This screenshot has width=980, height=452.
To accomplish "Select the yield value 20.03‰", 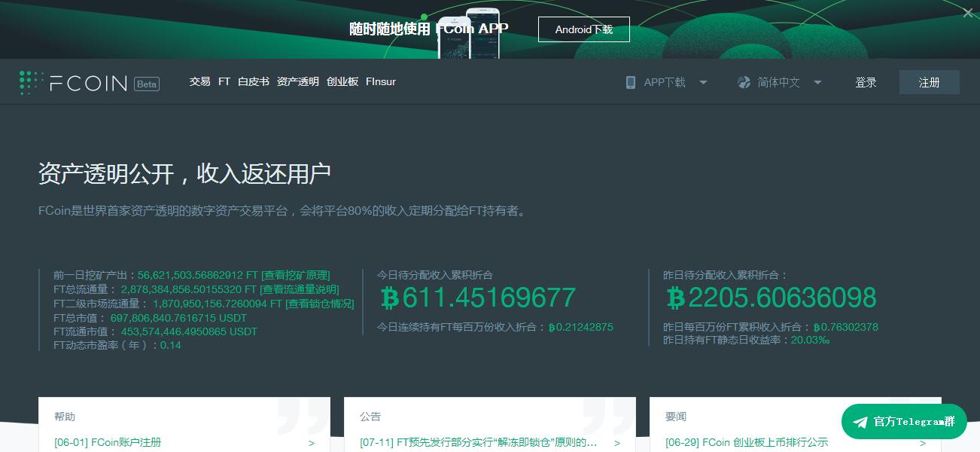I will [x=810, y=340].
